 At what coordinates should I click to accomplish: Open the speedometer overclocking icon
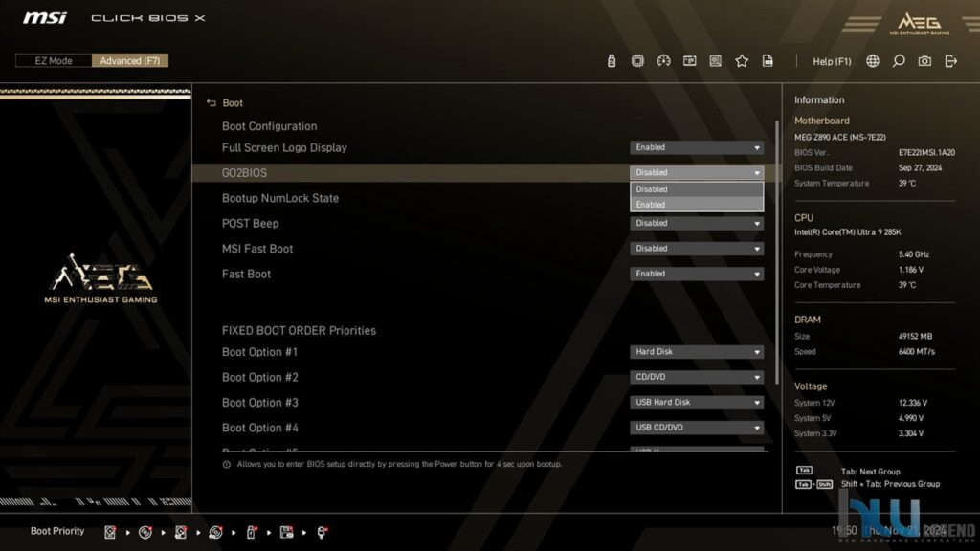click(x=664, y=60)
